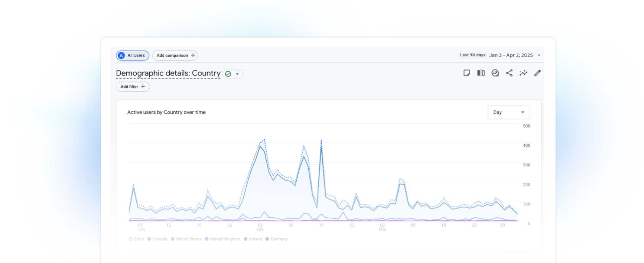The width and height of the screenshot is (644, 263).
Task: Click the 02 Mar axis label
Action: click(x=383, y=227)
